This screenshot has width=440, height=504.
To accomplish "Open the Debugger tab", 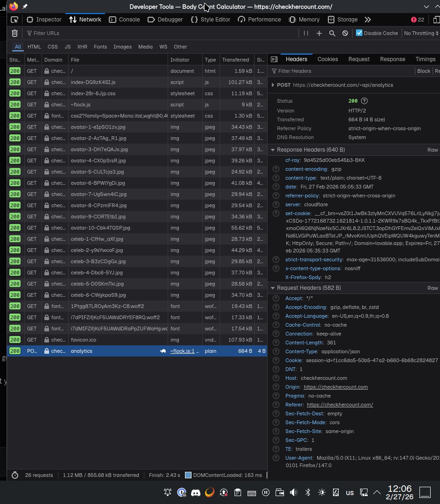I will coord(165,20).
